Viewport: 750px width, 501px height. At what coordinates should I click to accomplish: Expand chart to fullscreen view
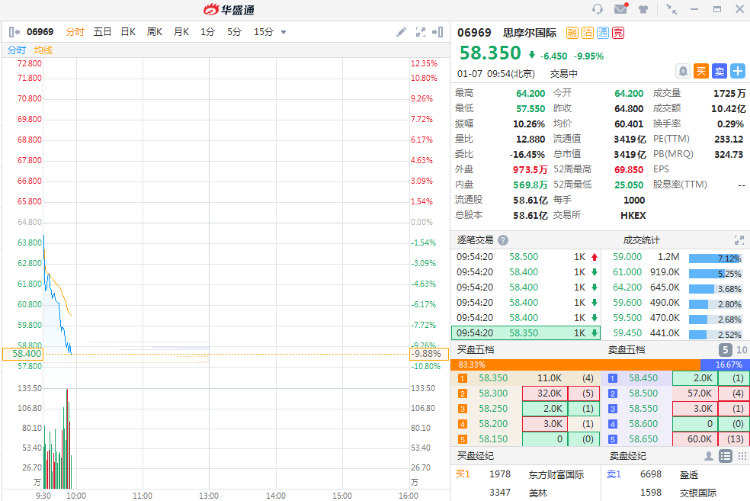(x=420, y=32)
